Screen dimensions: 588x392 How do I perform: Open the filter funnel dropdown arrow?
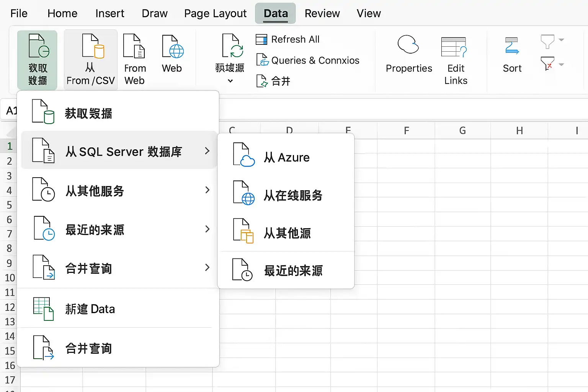561,40
